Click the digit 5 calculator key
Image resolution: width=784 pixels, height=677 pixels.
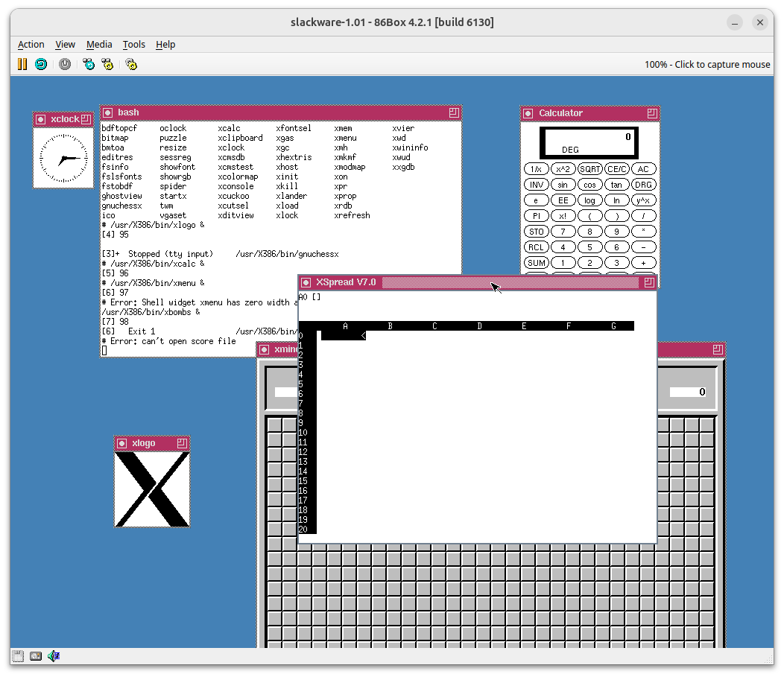point(590,247)
